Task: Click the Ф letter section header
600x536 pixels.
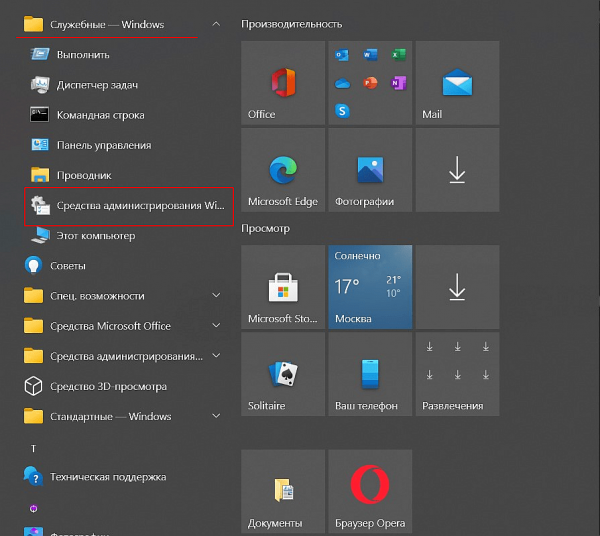Action: (33, 508)
